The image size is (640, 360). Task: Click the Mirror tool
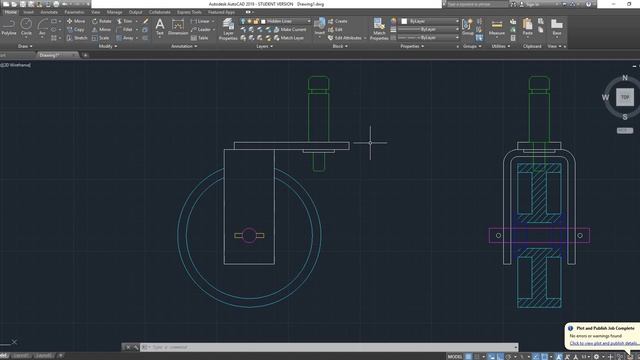coord(101,29)
